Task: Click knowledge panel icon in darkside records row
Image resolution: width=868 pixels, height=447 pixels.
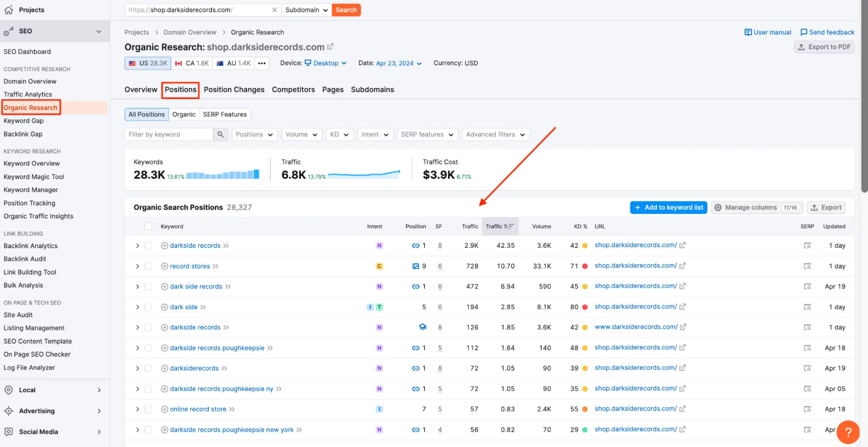Action: coord(422,327)
